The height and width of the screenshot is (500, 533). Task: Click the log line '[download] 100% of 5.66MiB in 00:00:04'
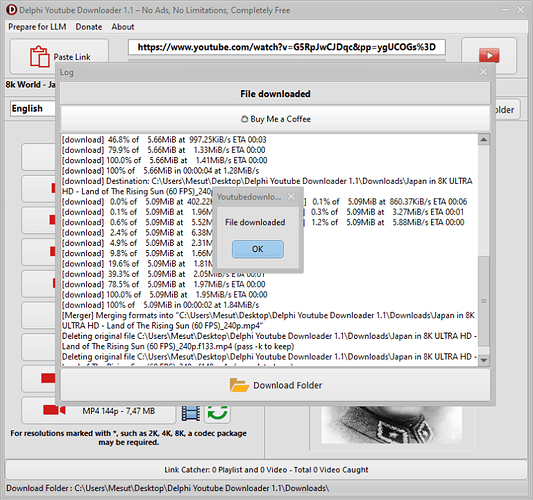[x=160, y=171]
